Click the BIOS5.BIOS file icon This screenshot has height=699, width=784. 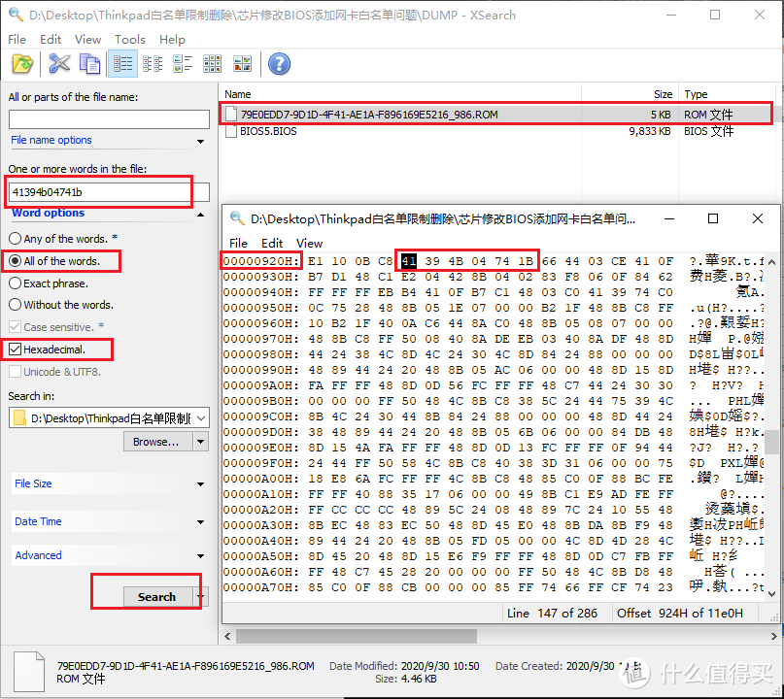coord(231,131)
